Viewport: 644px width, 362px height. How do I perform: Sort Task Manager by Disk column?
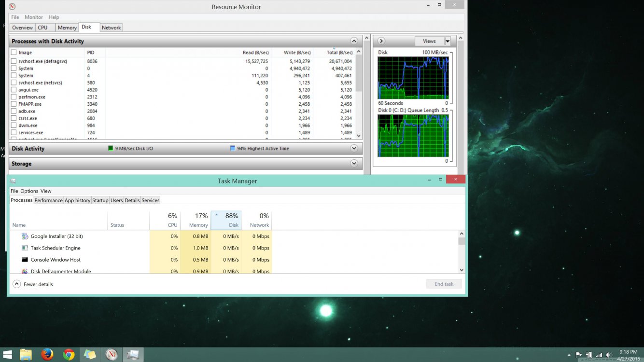[226, 220]
